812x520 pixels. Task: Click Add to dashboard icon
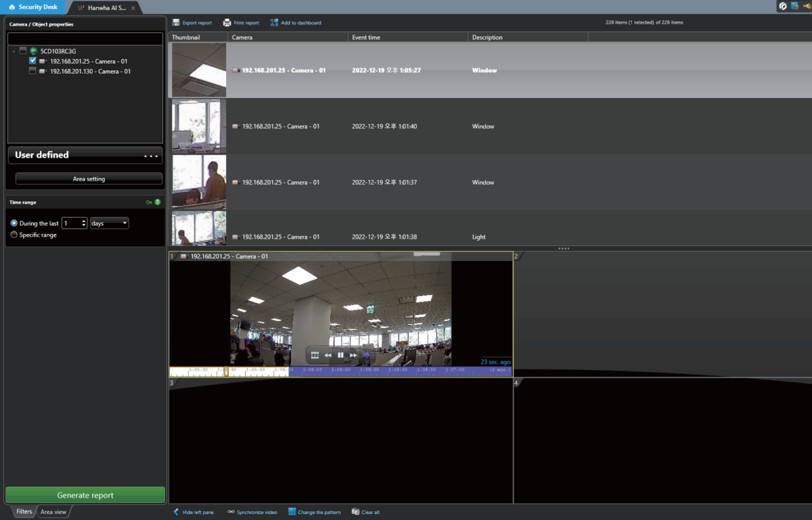[x=274, y=23]
